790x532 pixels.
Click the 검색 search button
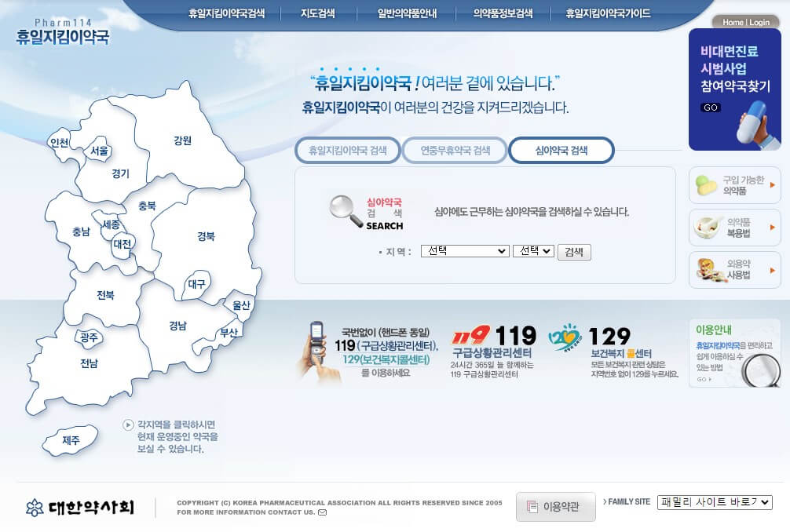click(574, 252)
